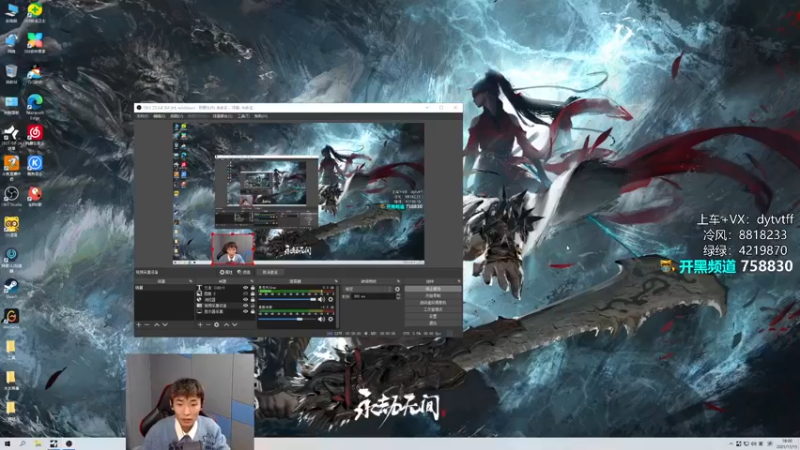This screenshot has height=450, width=800.
Task: Toggle lock on the Image 2 source
Action: point(253,293)
